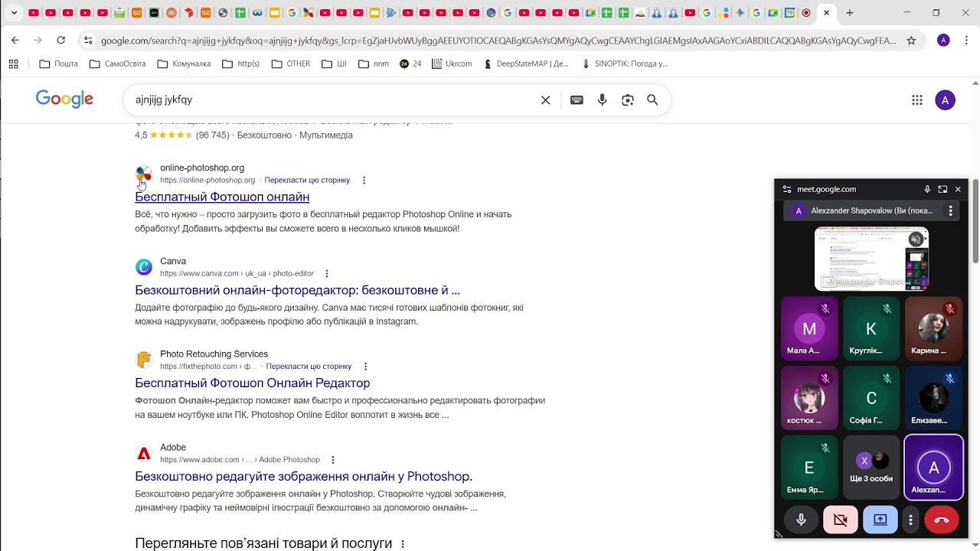Bookmark this page with star icon
980x551 pixels.
911,41
